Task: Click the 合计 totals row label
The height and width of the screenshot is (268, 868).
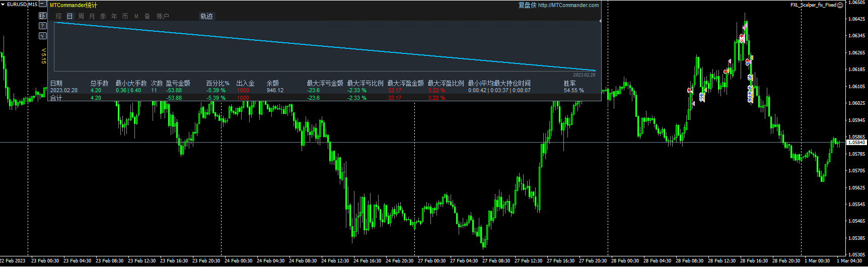Action: [56, 98]
